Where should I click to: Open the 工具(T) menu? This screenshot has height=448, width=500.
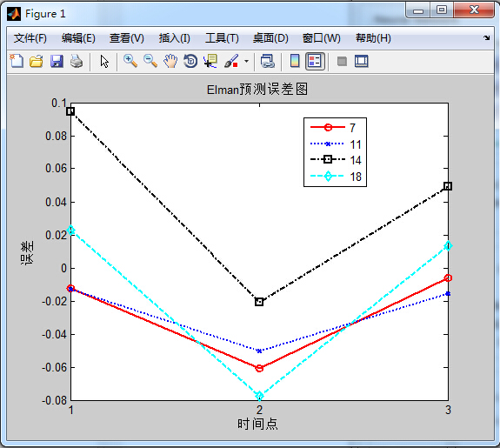(222, 38)
